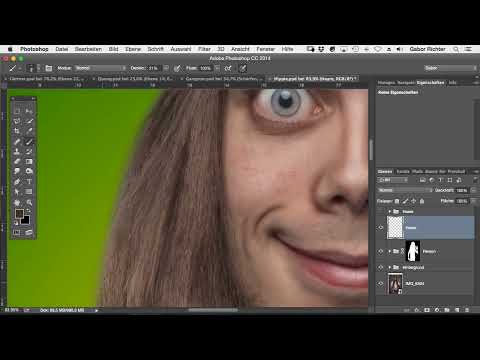Open the brush panel toggle icon

pos(49,68)
